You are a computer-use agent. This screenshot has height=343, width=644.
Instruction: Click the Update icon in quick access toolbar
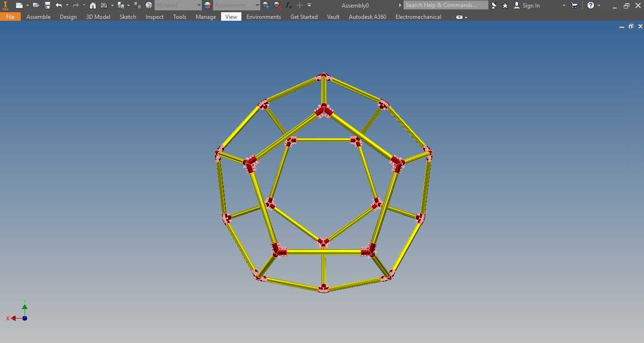pyautogui.click(x=104, y=5)
